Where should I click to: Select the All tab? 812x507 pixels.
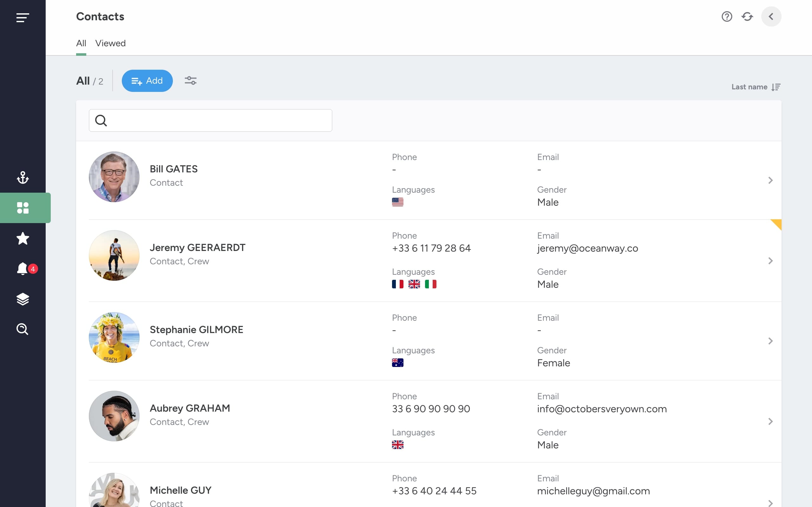coord(81,43)
